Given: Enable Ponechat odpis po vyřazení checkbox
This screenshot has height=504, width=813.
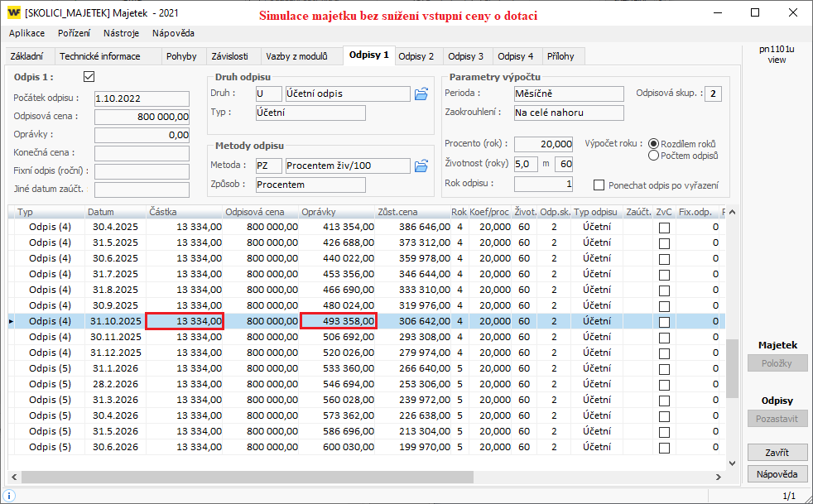Looking at the screenshot, I should 599,185.
